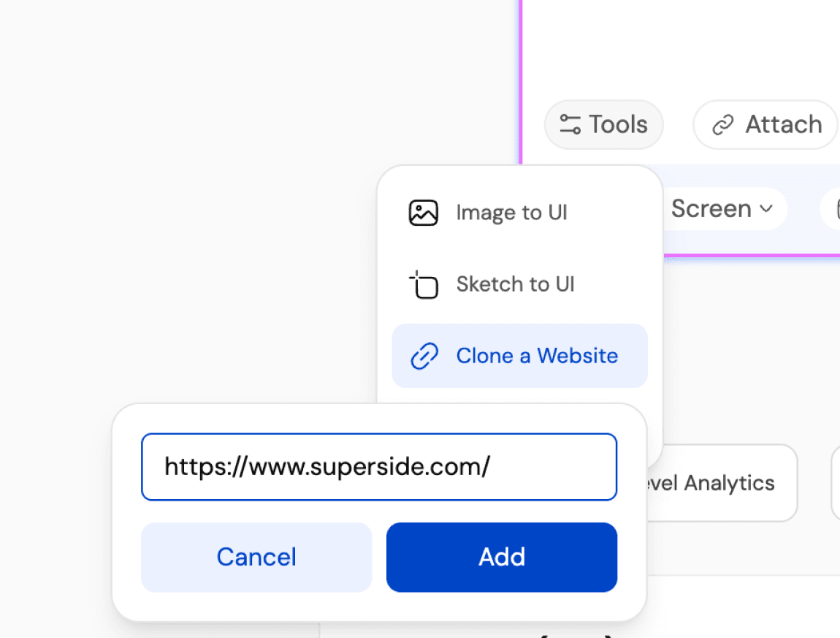This screenshot has width=840, height=638.
Task: Click the cut-off chip right of Level Analytics
Action: pyautogui.click(x=835, y=483)
